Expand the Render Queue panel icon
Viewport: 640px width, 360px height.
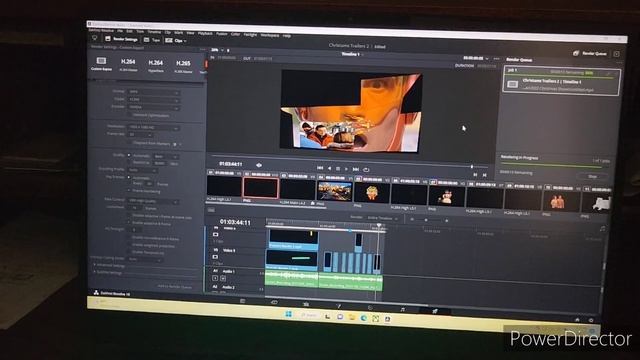[616, 54]
